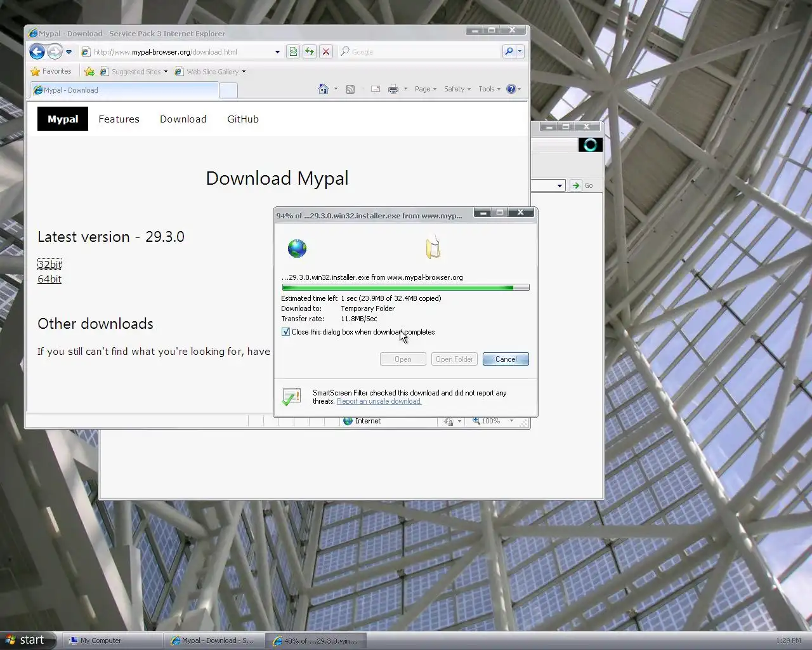Switch to Mypal - Download taskbar item
Screen dimensions: 812x650
pos(214,640)
